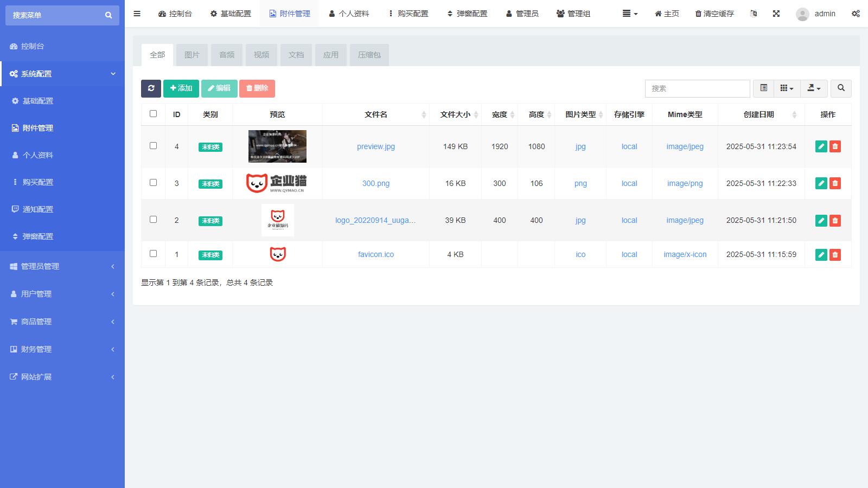This screenshot has height=488, width=868.
Task: Click the green 添加 button
Action: [x=181, y=88]
